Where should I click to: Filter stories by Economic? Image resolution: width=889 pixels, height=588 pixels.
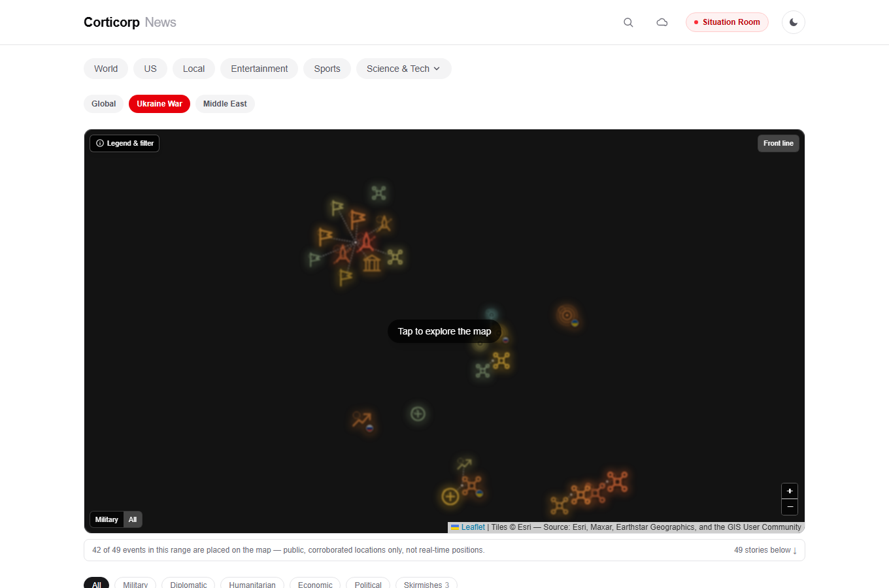pyautogui.click(x=315, y=585)
